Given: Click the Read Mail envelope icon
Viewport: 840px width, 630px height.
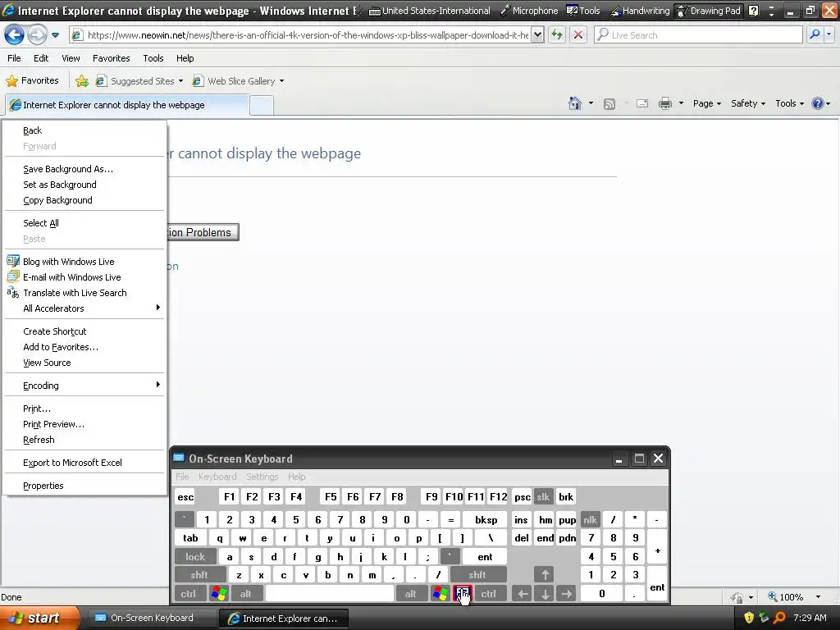Looking at the screenshot, I should (642, 103).
